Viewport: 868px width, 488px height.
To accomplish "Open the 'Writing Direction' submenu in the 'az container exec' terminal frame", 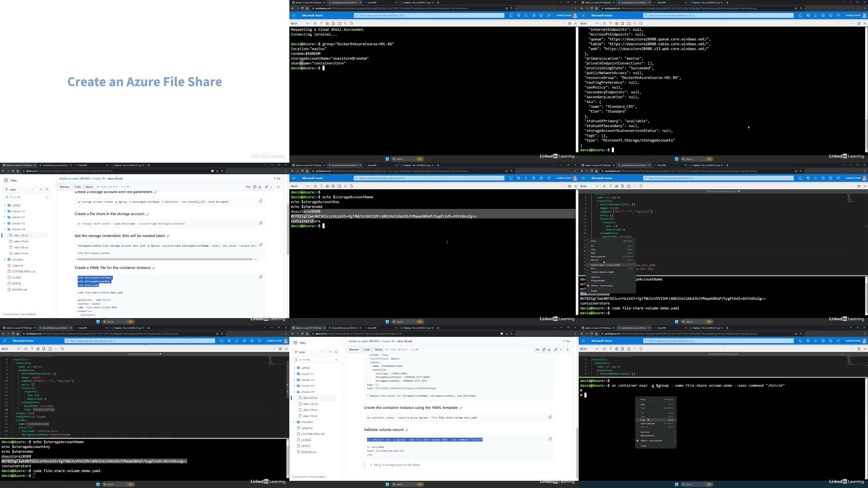I will pos(656,435).
